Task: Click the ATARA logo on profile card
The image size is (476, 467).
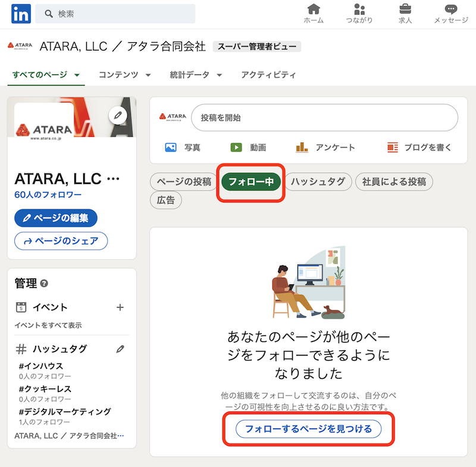Action: [x=44, y=131]
